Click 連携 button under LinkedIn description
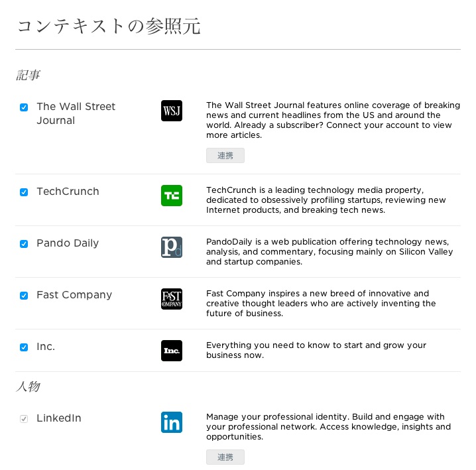This screenshot has width=476, height=470. (225, 457)
